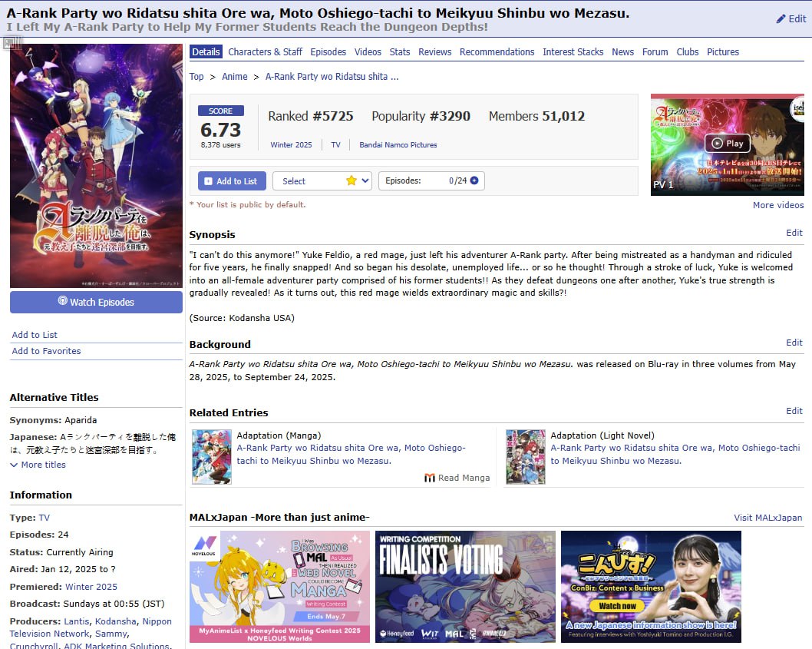This screenshot has width=812, height=649.
Task: Open the Stats tab
Action: click(400, 51)
